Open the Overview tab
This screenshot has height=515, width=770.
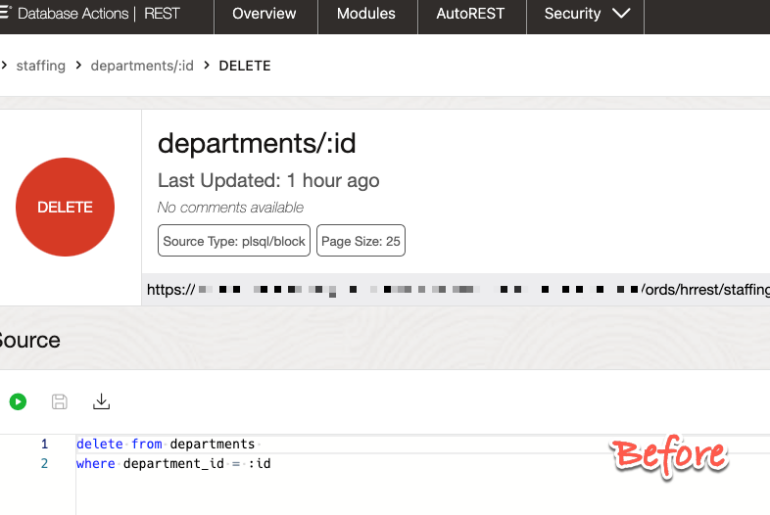264,14
